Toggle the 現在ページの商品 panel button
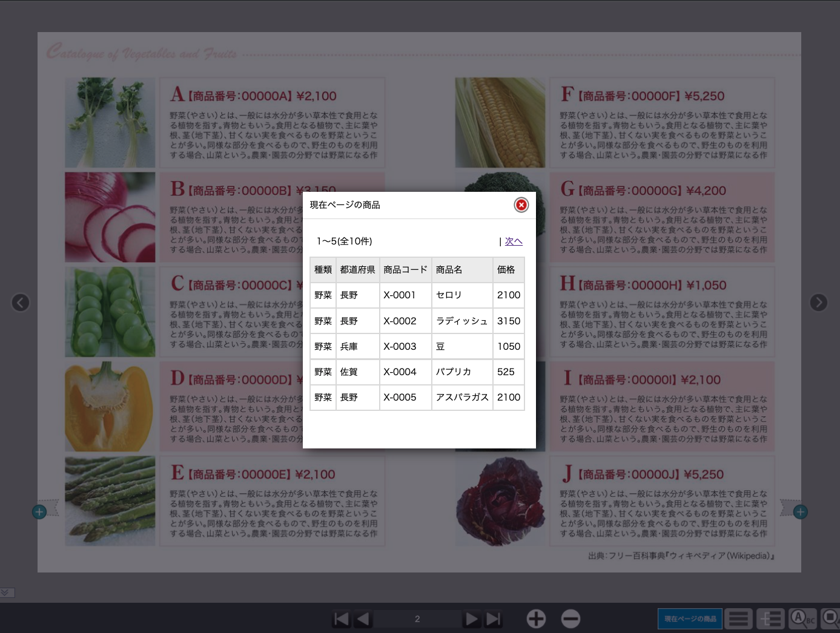The image size is (840, 633). [690, 618]
